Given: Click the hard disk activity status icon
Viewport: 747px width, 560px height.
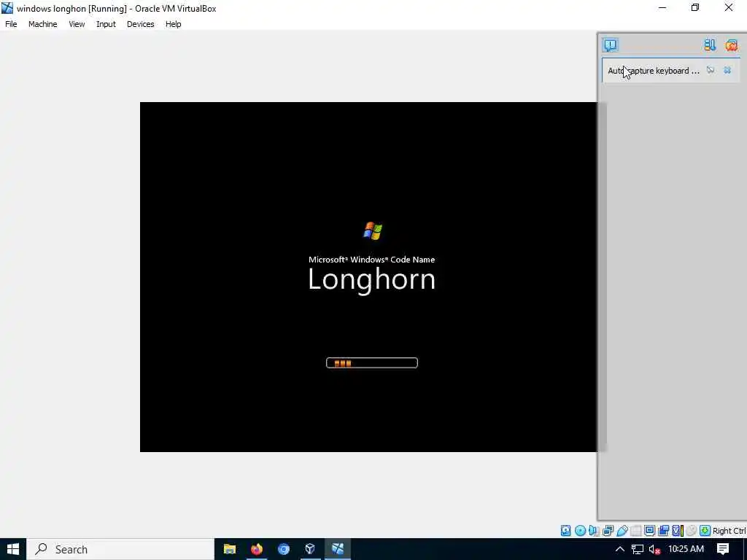Looking at the screenshot, I should pyautogui.click(x=565, y=531).
